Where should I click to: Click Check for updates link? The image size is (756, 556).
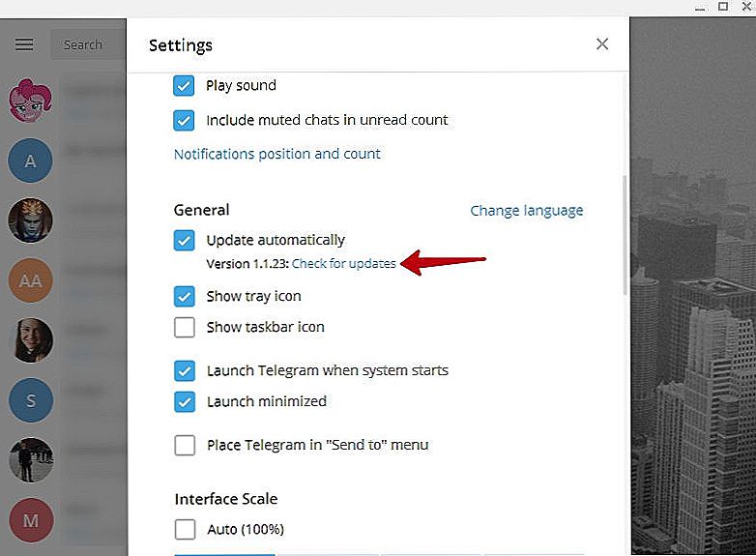pyautogui.click(x=344, y=264)
